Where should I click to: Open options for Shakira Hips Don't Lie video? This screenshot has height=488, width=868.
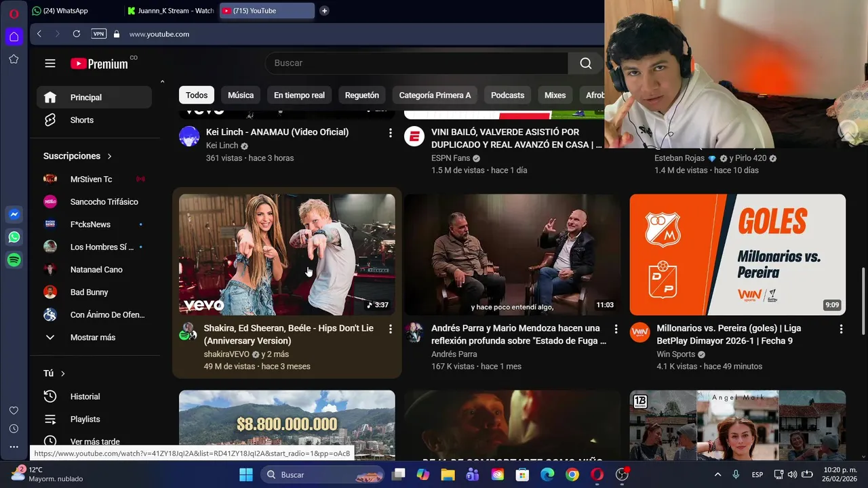click(390, 329)
